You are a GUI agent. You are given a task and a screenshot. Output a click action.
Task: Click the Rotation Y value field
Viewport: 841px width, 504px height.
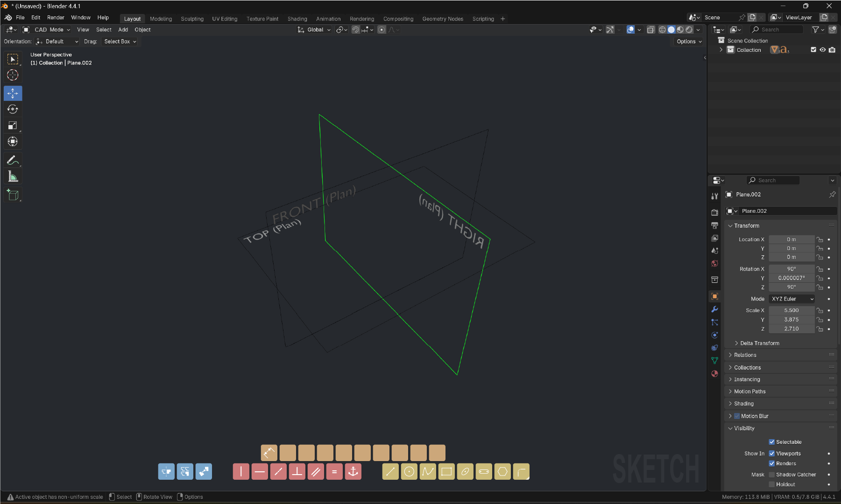click(x=792, y=278)
